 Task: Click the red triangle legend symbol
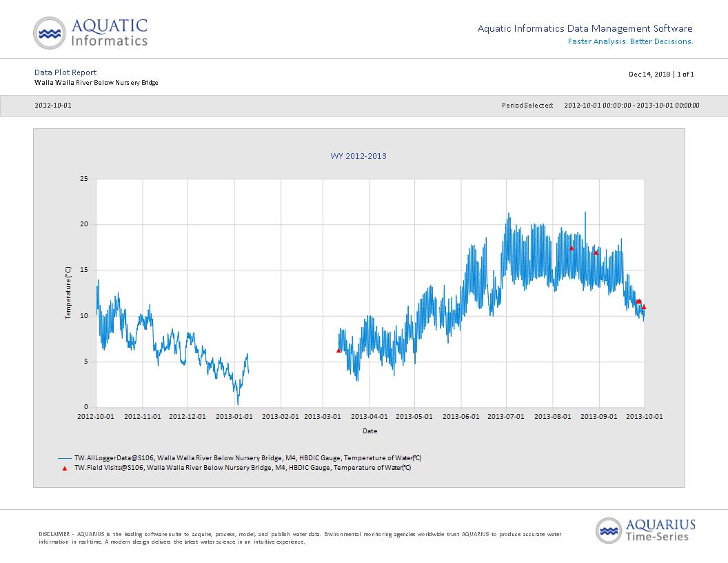[65, 468]
